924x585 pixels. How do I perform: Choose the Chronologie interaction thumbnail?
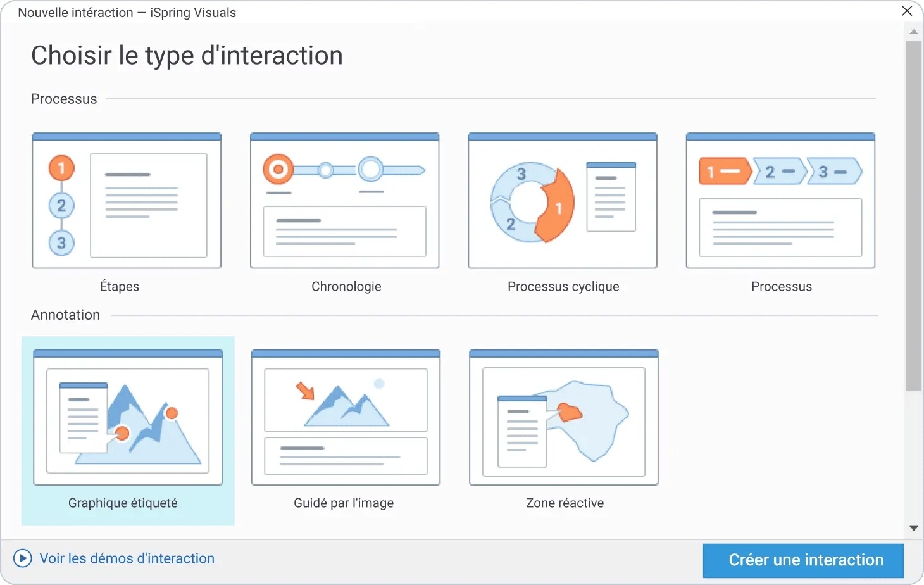click(345, 201)
